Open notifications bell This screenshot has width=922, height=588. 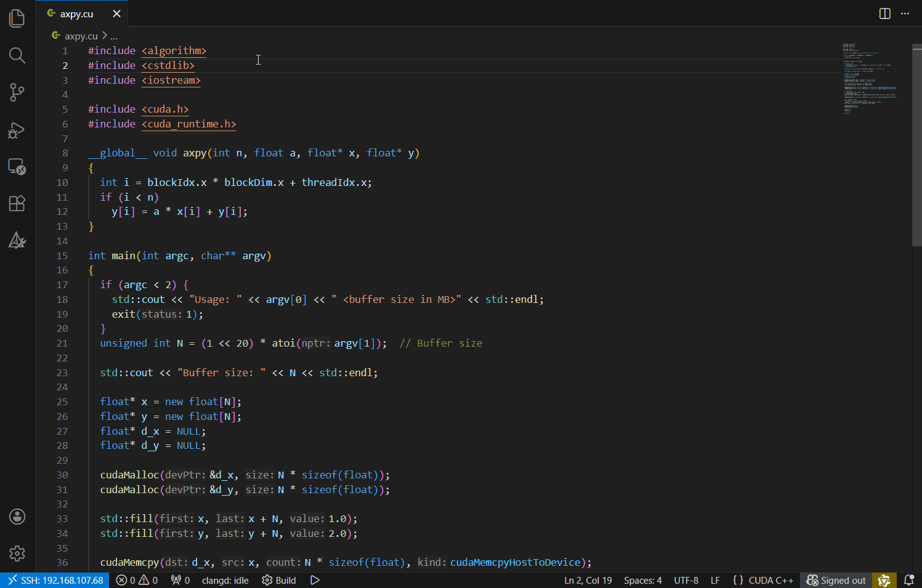point(908,580)
